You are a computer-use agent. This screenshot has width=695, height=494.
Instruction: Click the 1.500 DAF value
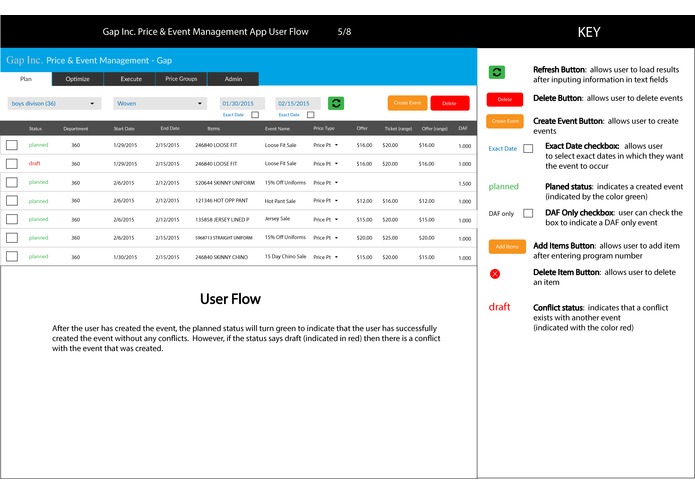pyautogui.click(x=465, y=183)
